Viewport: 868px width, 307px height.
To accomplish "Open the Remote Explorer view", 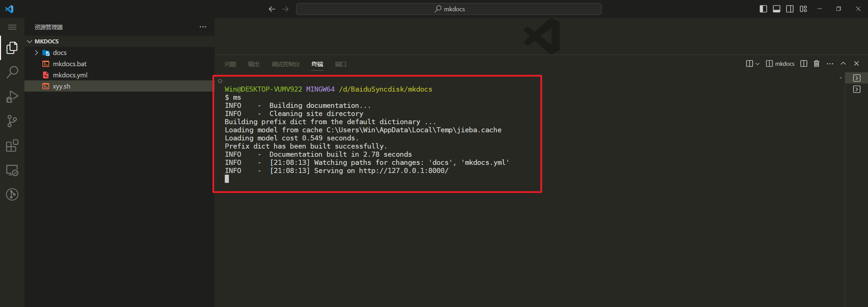I will point(12,170).
